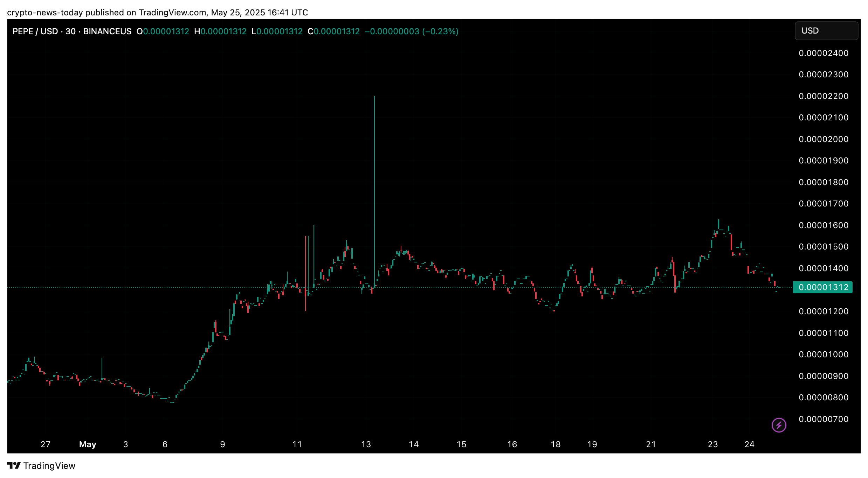Click the 0.00001600 price axis label
The height and width of the screenshot is (478, 868).
tap(824, 225)
